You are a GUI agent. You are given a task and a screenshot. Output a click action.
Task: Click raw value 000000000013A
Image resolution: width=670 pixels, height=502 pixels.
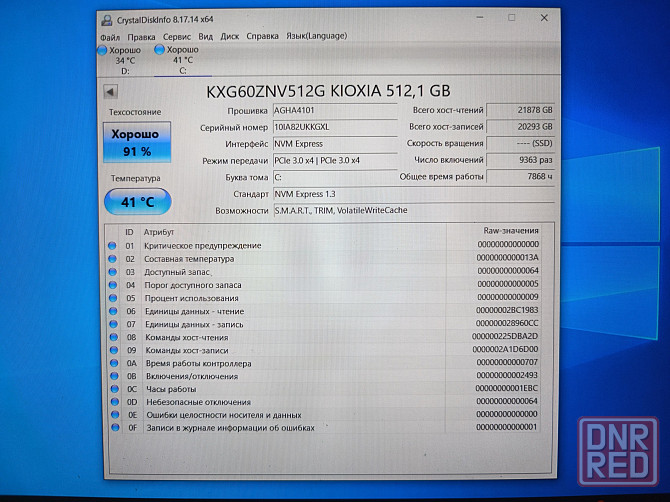(507, 258)
